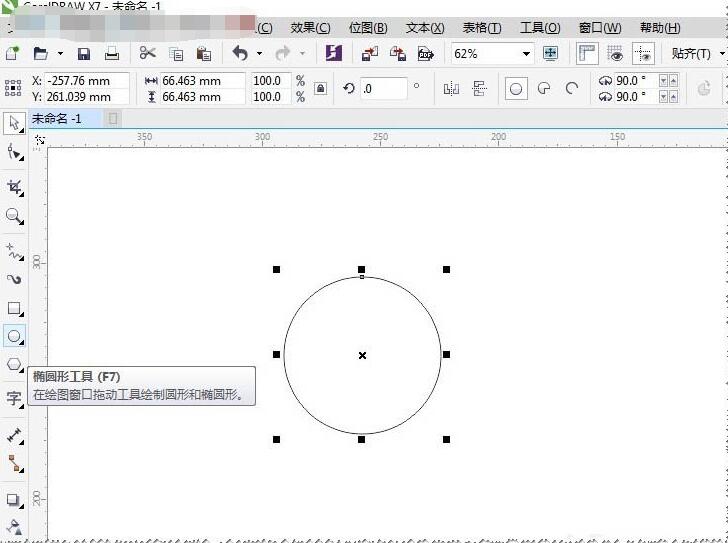This screenshot has width=728, height=543.
Task: Click the rotation angle input field
Action: click(x=384, y=89)
